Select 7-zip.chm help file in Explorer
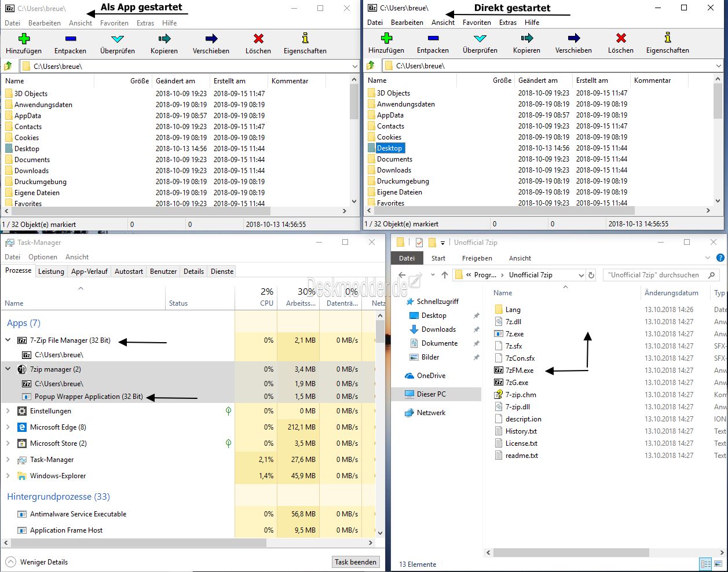The image size is (728, 572). 521,395
